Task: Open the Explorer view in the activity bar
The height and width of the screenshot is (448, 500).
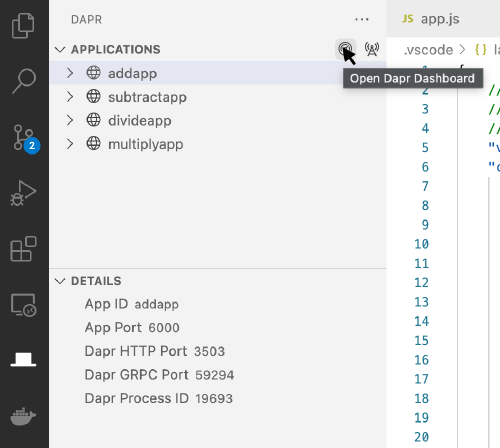Action: 23,26
